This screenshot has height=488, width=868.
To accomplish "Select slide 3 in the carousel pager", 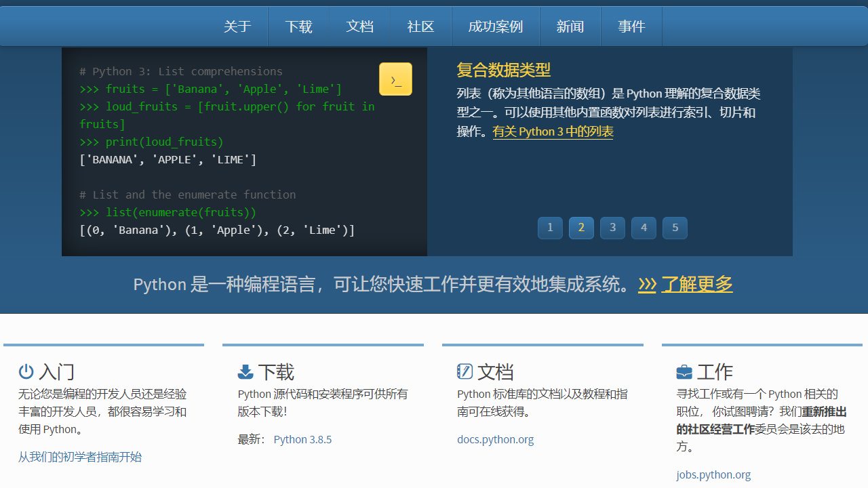I will [x=612, y=228].
